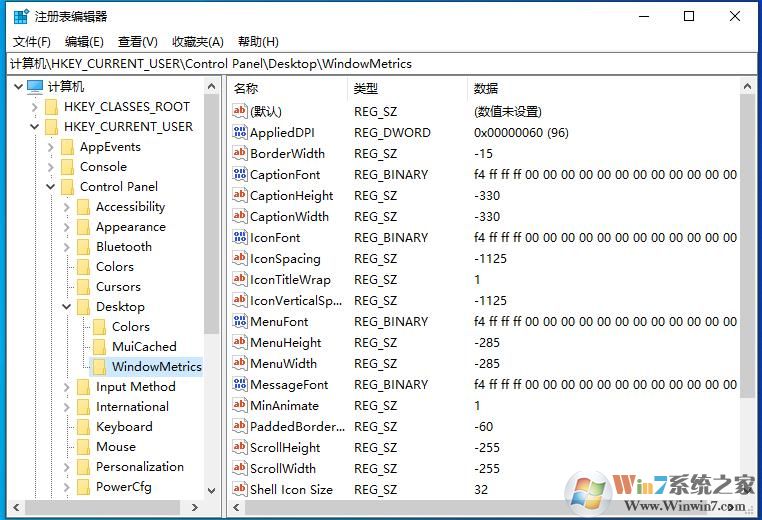Open the 编辑(E) menu
The height and width of the screenshot is (520, 762).
click(x=84, y=42)
